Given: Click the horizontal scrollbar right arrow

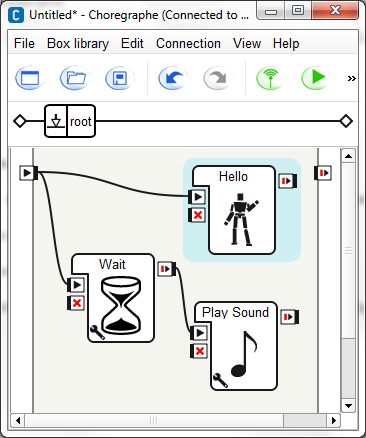Looking at the screenshot, I should click(333, 421).
